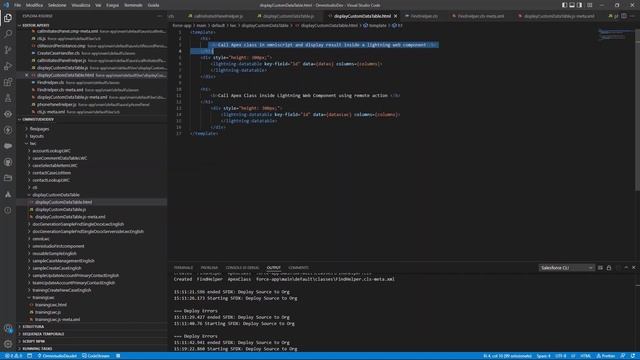The height and width of the screenshot is (360, 640).
Task: Click the Prettier status bar item
Action: [x=606, y=356]
